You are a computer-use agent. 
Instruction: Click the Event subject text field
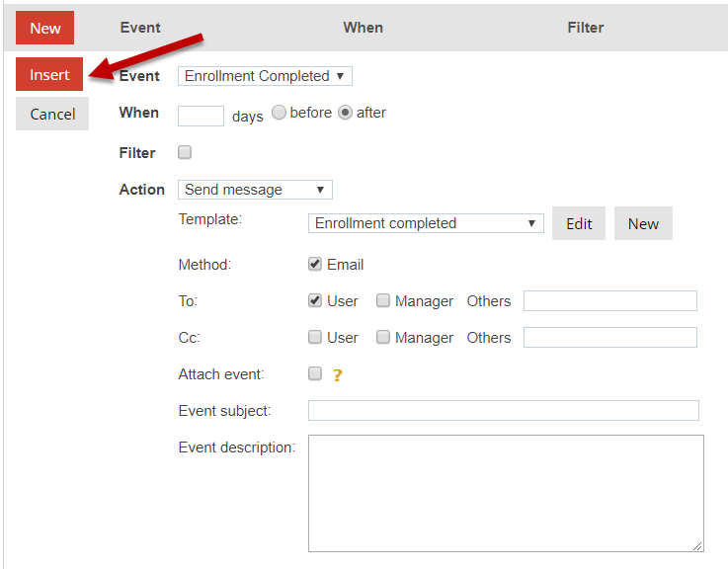click(503, 411)
